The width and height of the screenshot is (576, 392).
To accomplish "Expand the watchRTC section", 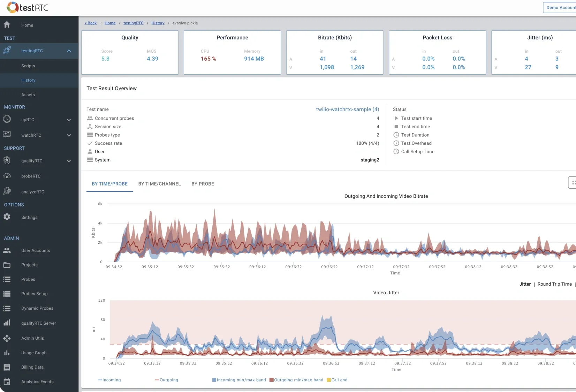I will pyautogui.click(x=69, y=135).
